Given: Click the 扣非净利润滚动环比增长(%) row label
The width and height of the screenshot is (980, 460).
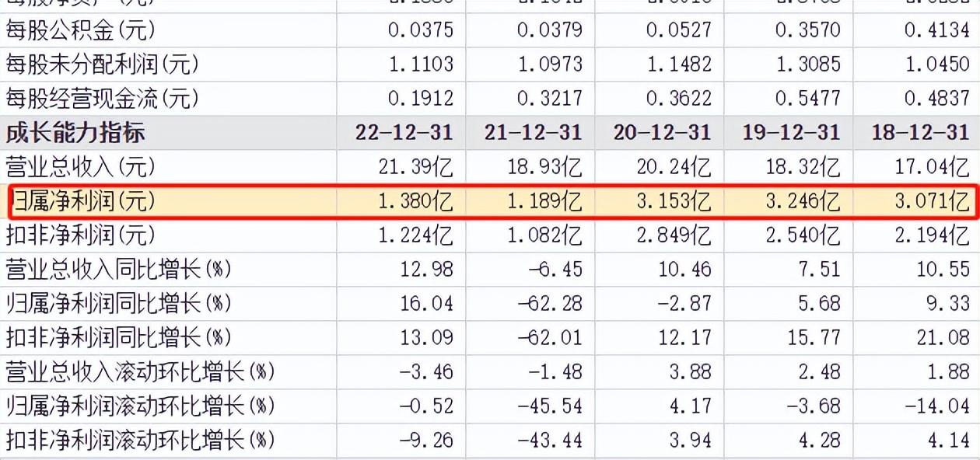Looking at the screenshot, I should [140, 441].
